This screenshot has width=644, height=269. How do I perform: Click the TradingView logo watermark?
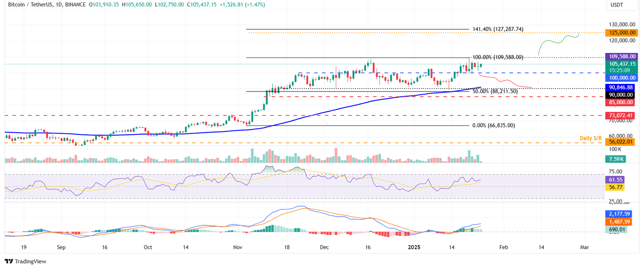click(x=25, y=261)
